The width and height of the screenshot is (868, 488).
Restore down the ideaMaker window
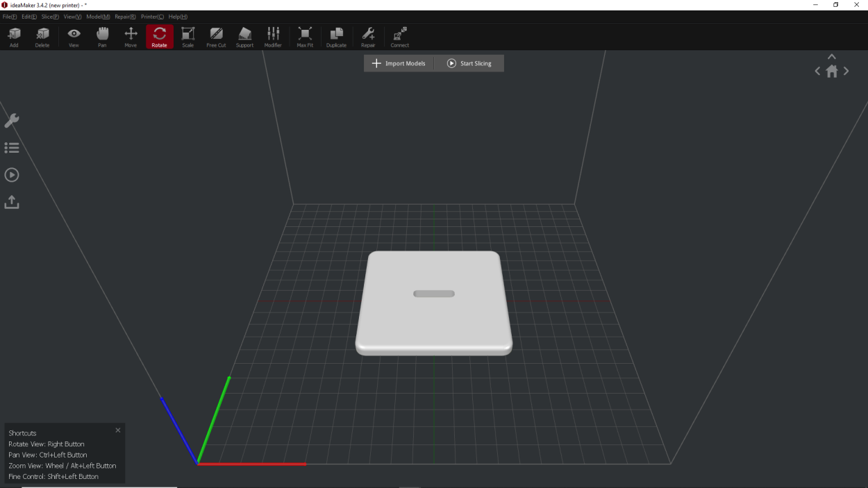pos(836,5)
